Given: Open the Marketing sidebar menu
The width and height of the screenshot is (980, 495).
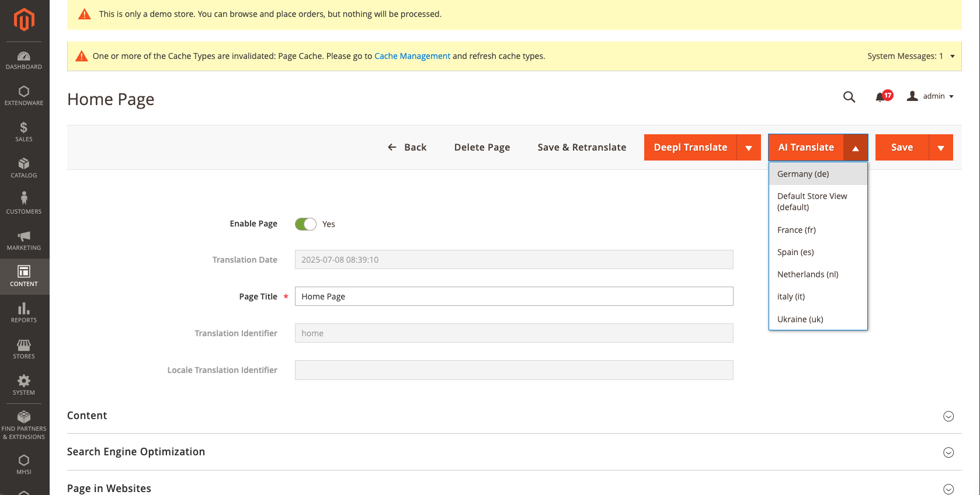Looking at the screenshot, I should (x=24, y=240).
